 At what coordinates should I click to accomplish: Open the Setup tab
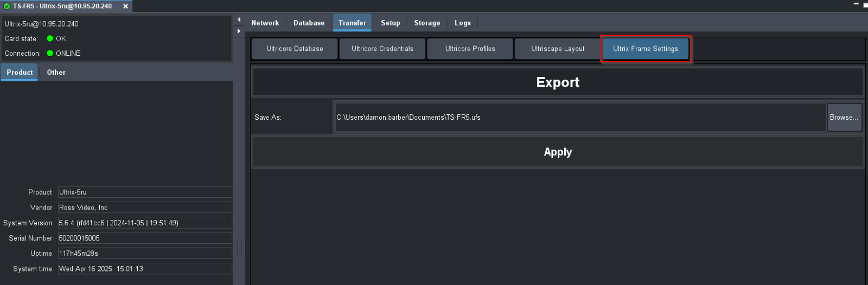[390, 23]
